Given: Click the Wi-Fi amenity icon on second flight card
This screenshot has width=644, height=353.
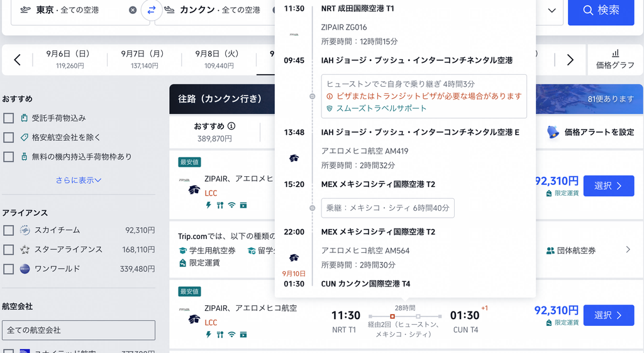Looking at the screenshot, I should pyautogui.click(x=231, y=335).
